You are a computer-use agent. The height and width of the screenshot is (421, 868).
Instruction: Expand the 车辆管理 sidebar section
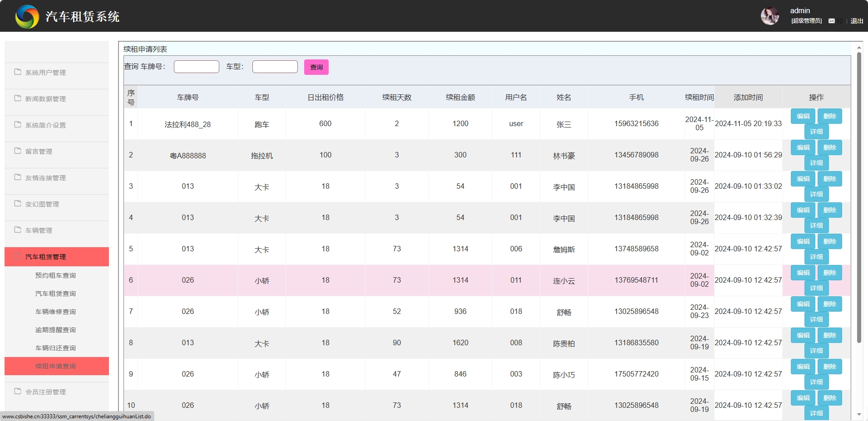coord(39,230)
